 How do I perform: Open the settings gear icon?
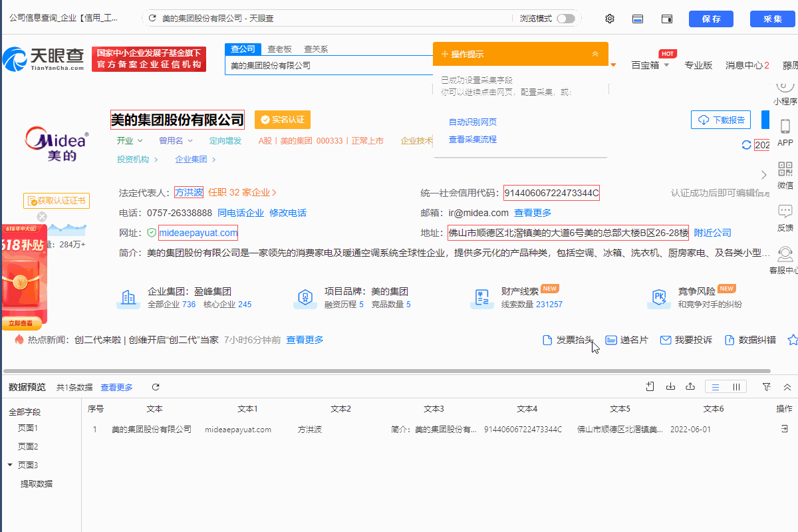pyautogui.click(x=610, y=19)
